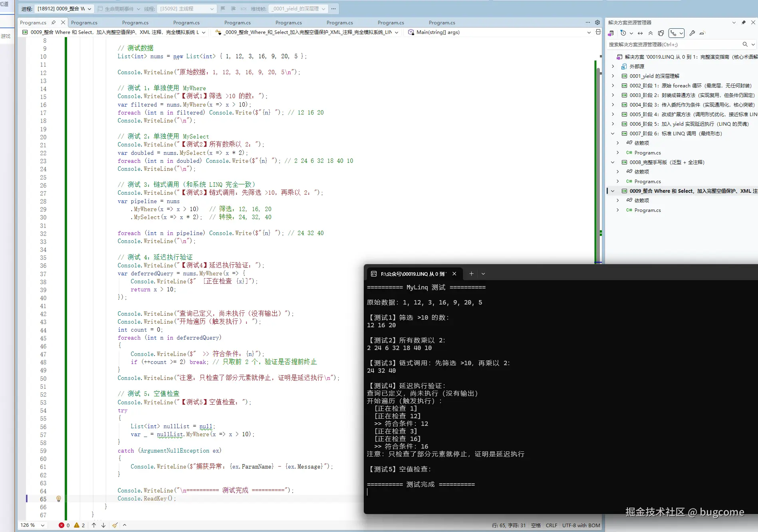Collapse all nodes in Solution Explorer

click(x=651, y=33)
